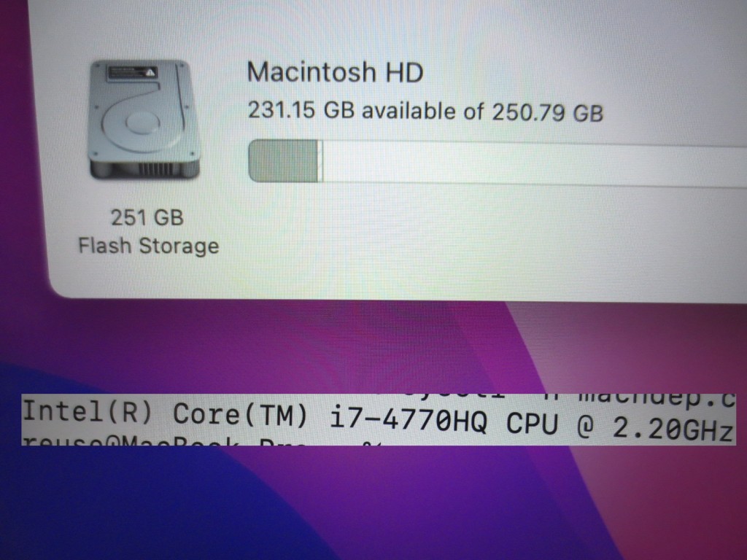Click the "250.79 GB" total capacity text
The width and height of the screenshot is (747, 560).
click(547, 113)
